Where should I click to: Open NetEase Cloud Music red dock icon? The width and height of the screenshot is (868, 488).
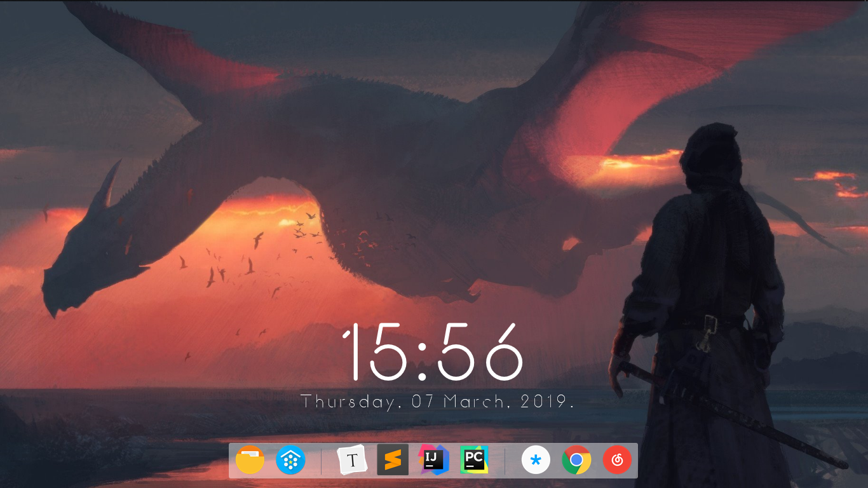tap(617, 460)
